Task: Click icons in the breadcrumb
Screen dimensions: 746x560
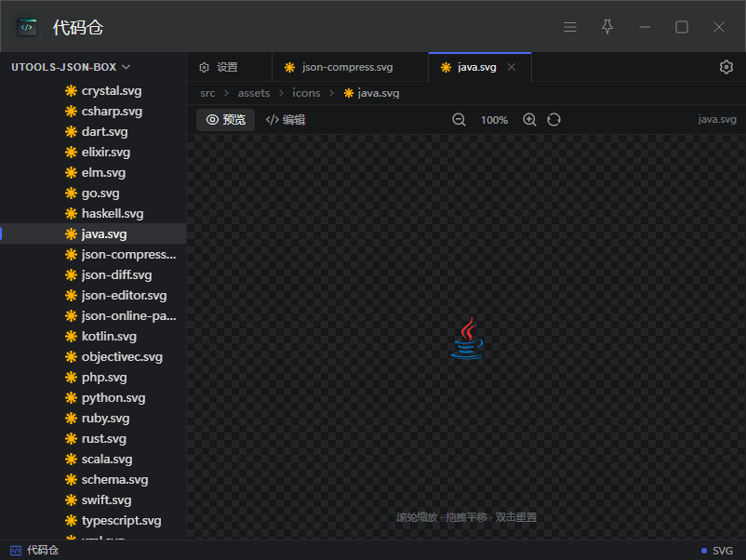Action: click(x=306, y=93)
